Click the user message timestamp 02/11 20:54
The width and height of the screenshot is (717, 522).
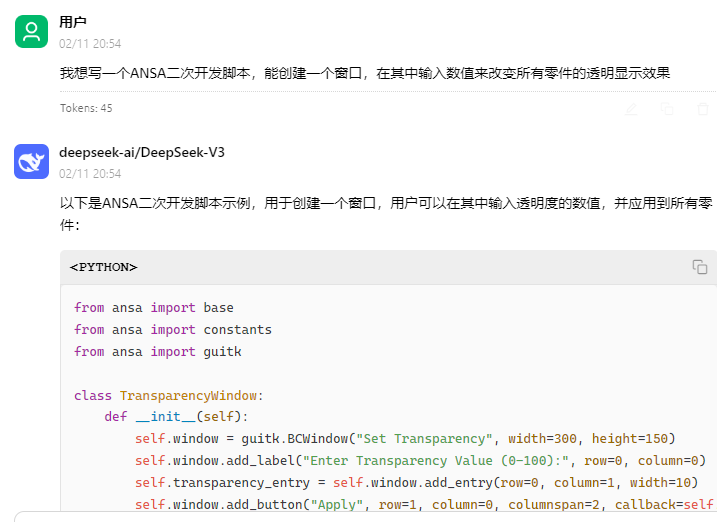[x=90, y=44]
